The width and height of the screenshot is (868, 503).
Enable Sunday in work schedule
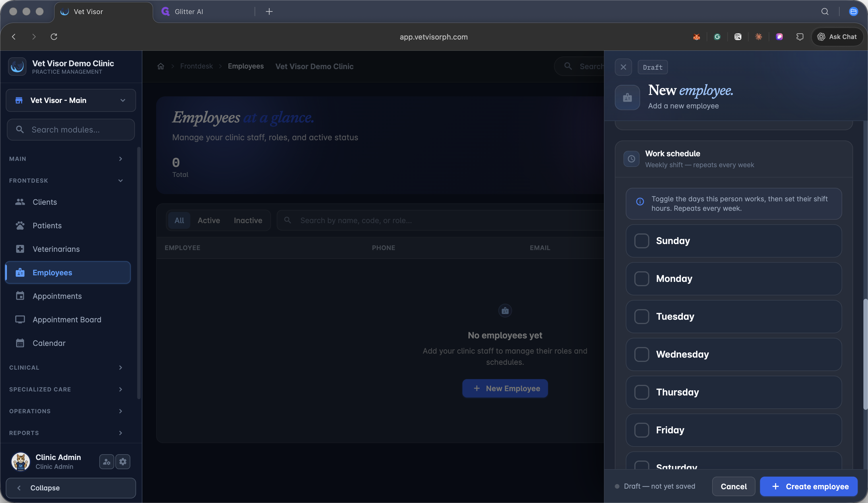pos(641,241)
